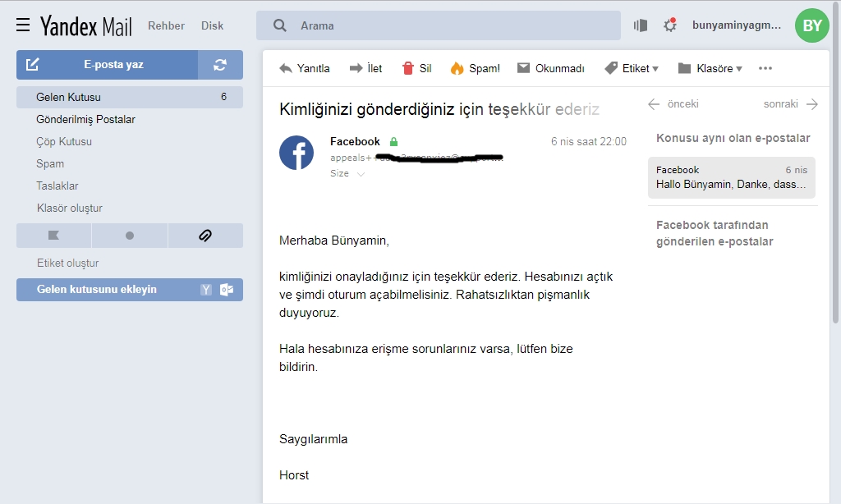The image size is (841, 504).
Task: Click the red trash delete icon
Action: [408, 68]
